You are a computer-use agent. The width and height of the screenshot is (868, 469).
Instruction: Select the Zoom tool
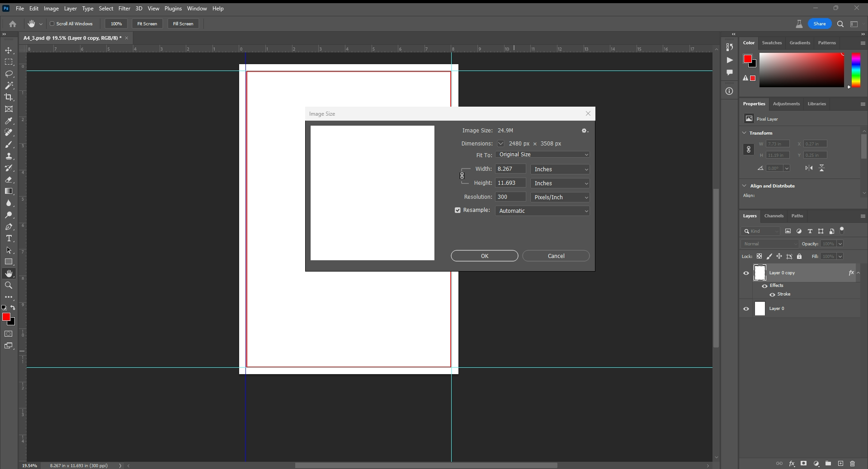(9, 286)
